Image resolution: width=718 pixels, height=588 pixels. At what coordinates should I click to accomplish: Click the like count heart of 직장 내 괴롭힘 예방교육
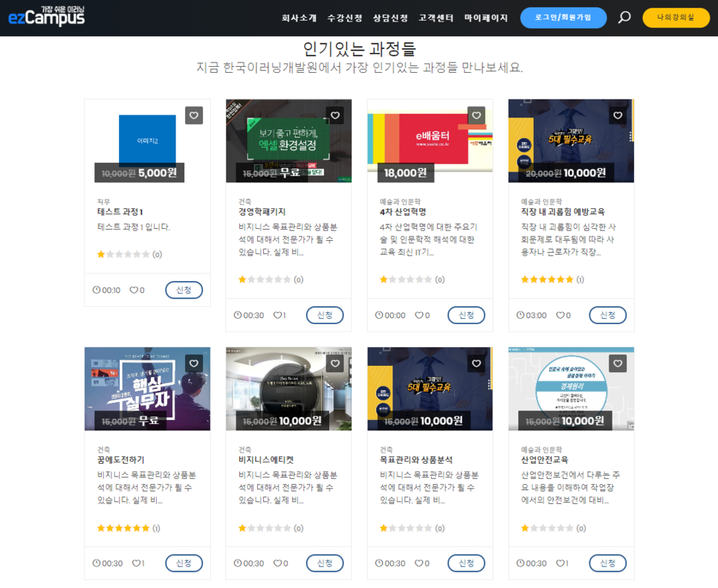(560, 315)
